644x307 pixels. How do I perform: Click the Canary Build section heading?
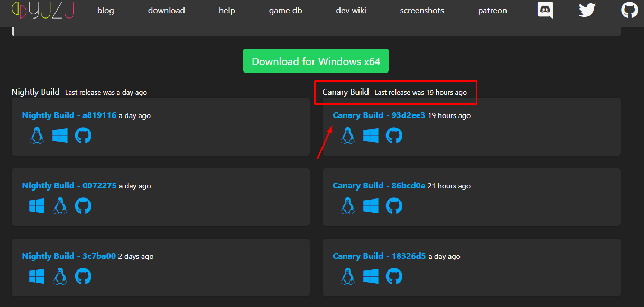tap(346, 92)
